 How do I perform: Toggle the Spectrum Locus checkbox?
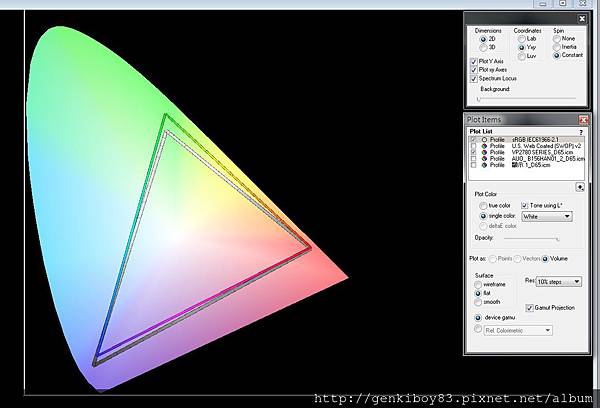click(x=474, y=78)
